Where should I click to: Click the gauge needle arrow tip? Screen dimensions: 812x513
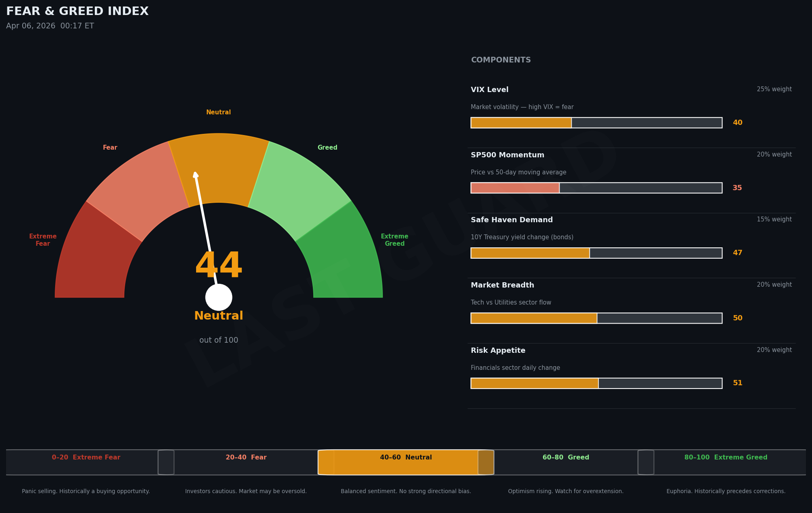pyautogui.click(x=195, y=174)
